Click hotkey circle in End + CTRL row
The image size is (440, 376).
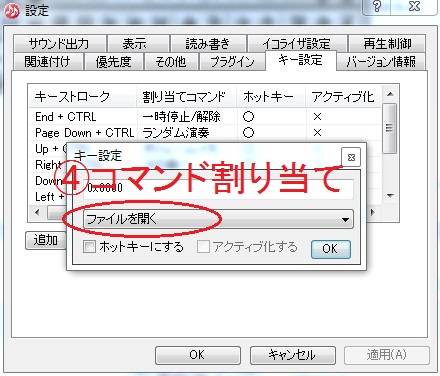(248, 117)
